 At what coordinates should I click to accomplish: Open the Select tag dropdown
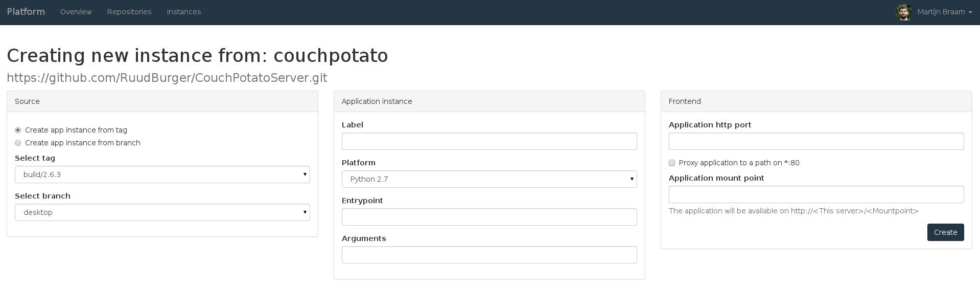pos(162,174)
